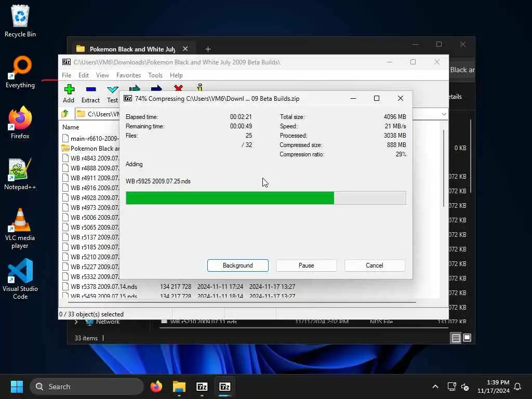This screenshot has width=532, height=399.
Task: Select WB r4888 2009.07 file
Action: tap(90, 168)
